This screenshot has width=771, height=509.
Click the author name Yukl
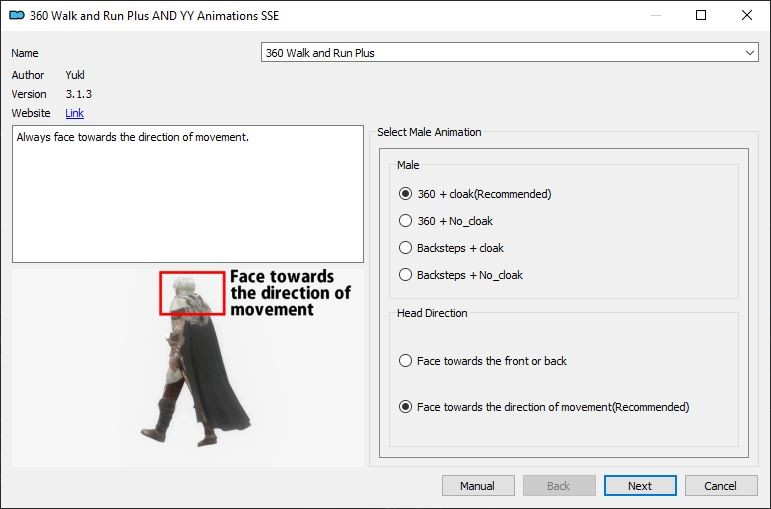pos(75,75)
